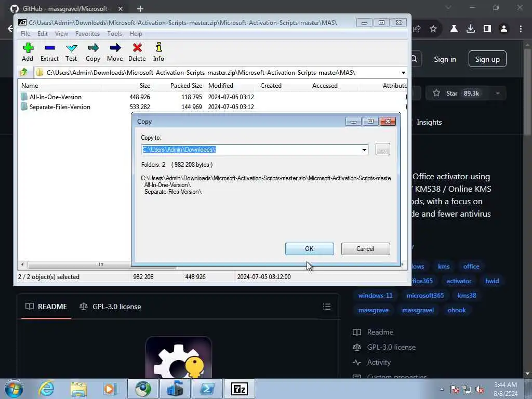Open the Favorites menu

pos(87,34)
